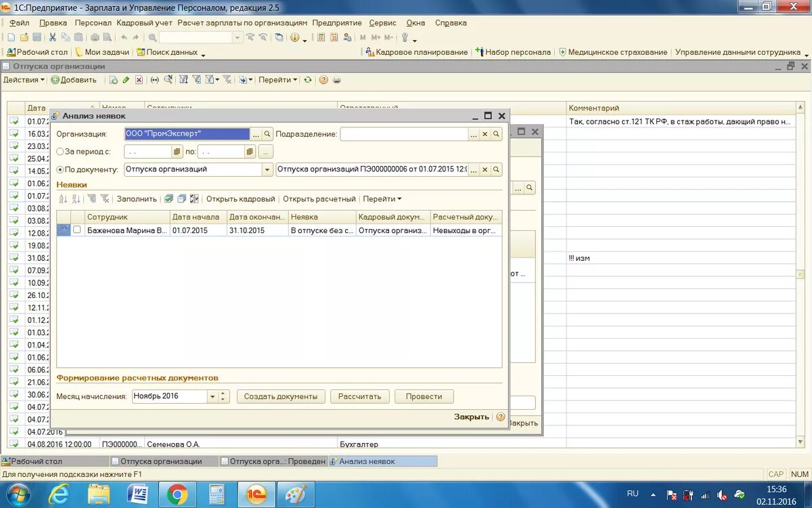Click the Кадровое планирование toolbar link
The width and height of the screenshot is (812, 508).
tap(417, 52)
